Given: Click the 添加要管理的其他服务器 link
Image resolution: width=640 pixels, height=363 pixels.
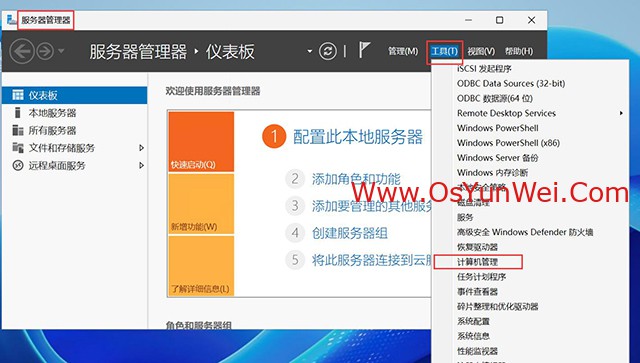Looking at the screenshot, I should pos(371,206).
